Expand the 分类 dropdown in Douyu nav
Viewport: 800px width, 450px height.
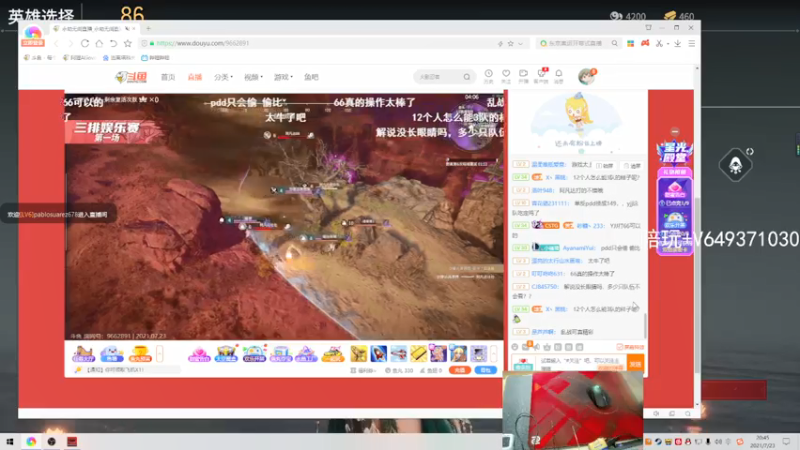click(223, 77)
